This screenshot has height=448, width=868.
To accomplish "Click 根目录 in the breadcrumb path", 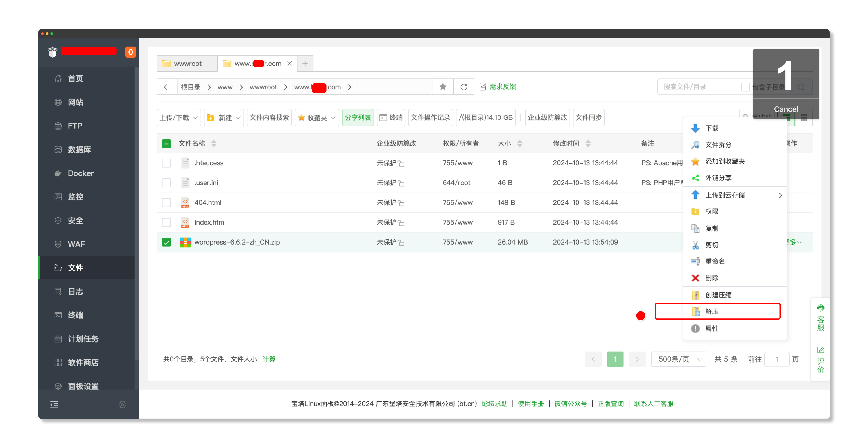I will point(190,87).
